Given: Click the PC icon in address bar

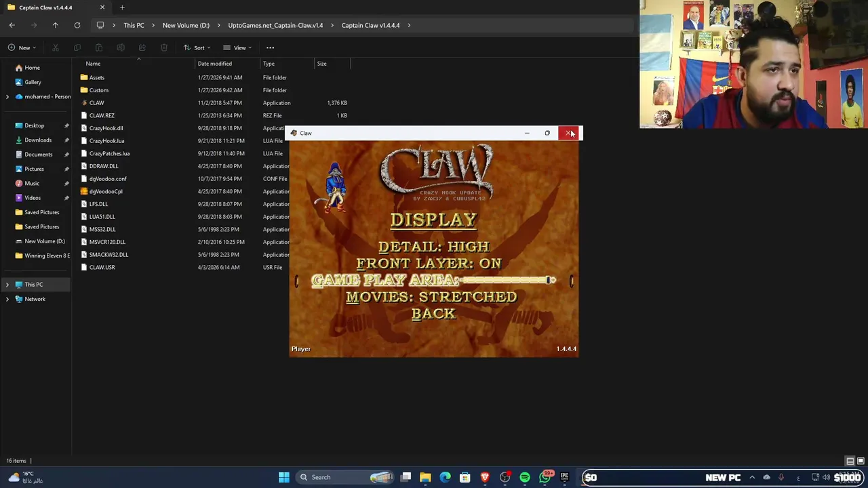Looking at the screenshot, I should click(100, 25).
